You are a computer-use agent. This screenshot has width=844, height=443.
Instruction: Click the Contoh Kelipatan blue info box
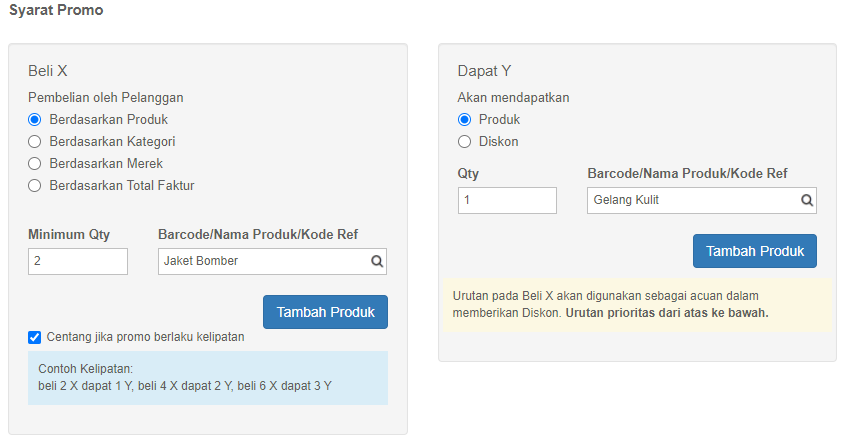tap(208, 378)
